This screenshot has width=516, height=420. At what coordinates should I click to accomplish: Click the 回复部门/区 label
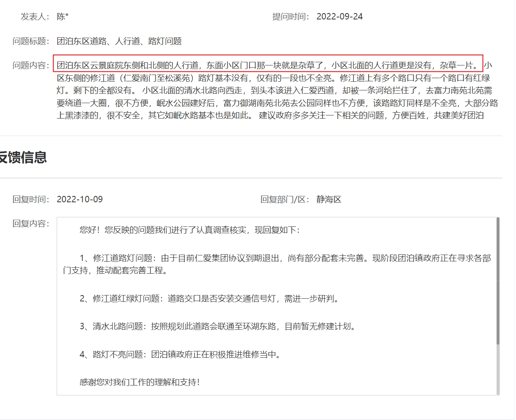pyautogui.click(x=285, y=199)
